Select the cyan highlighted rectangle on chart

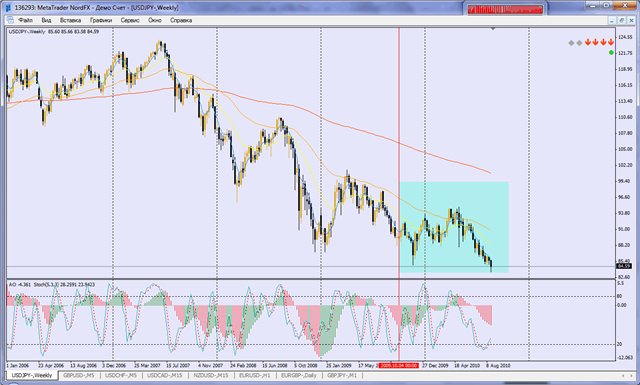454,227
